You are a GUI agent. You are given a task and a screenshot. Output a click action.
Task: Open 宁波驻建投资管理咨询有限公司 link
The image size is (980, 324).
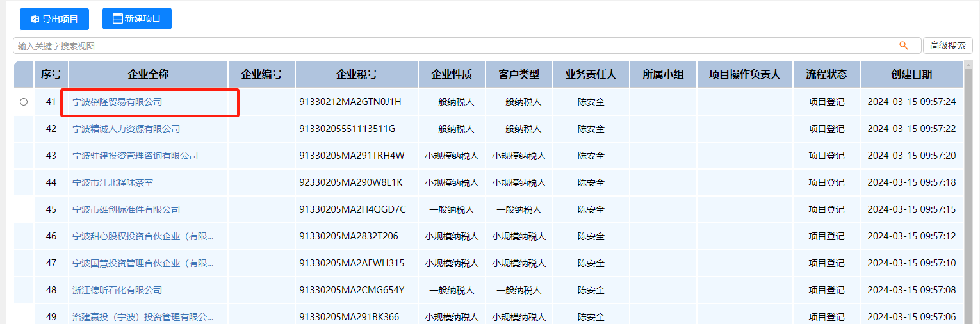[x=135, y=156]
